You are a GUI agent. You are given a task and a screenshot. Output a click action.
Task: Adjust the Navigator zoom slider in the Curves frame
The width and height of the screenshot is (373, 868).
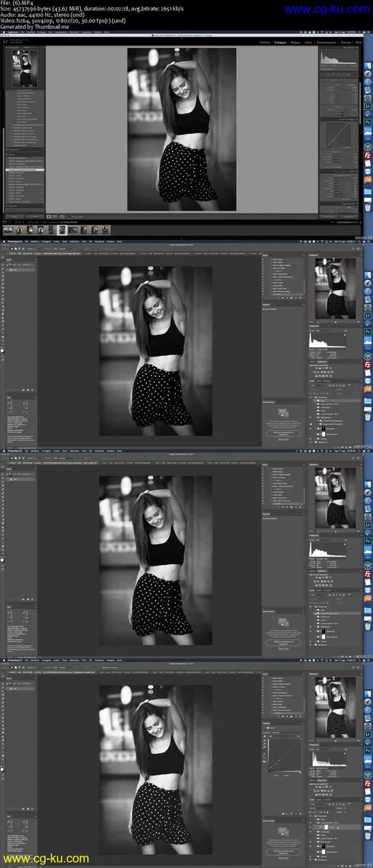[336, 741]
